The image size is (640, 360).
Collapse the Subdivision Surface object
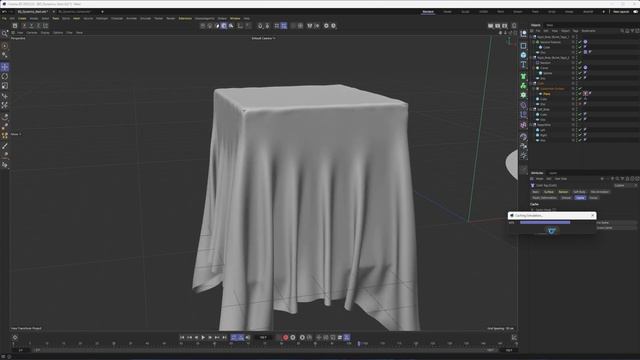[x=534, y=89]
